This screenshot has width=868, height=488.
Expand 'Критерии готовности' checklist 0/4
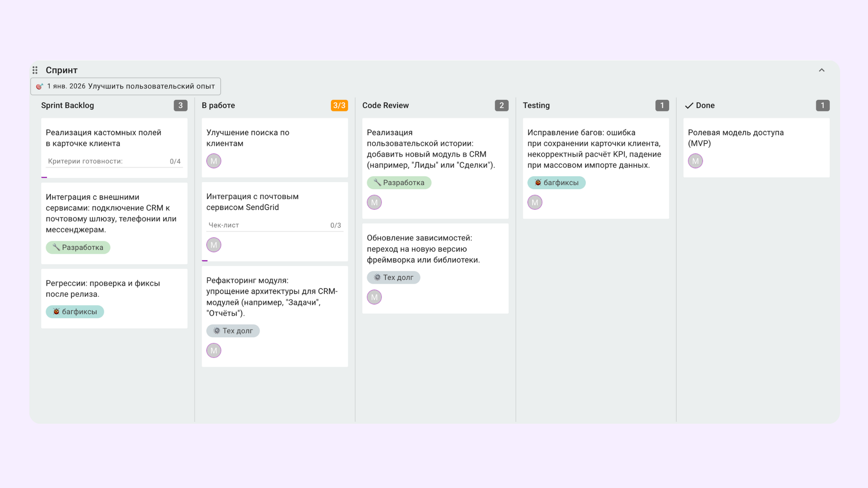click(114, 161)
